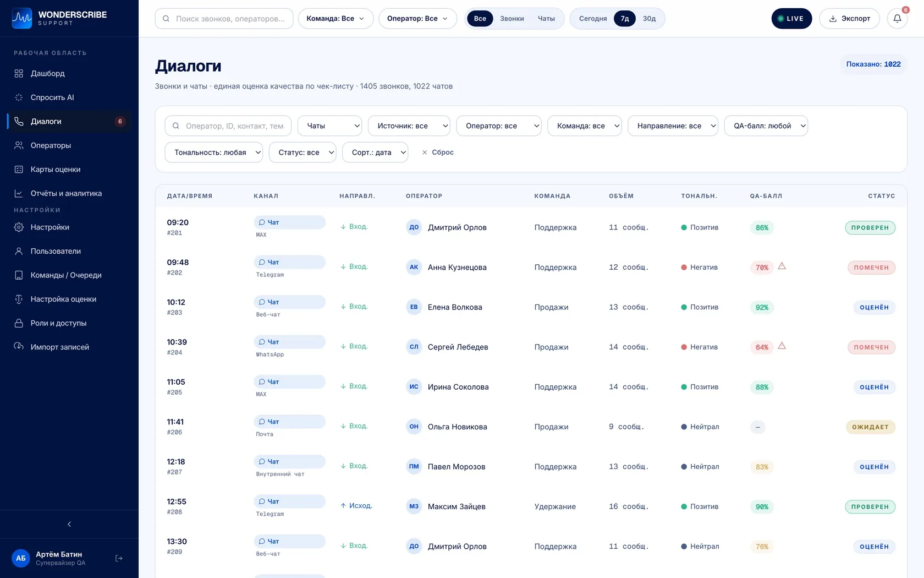Image resolution: width=924 pixels, height=578 pixels.
Task: Select the Сегодня period
Action: pos(593,19)
